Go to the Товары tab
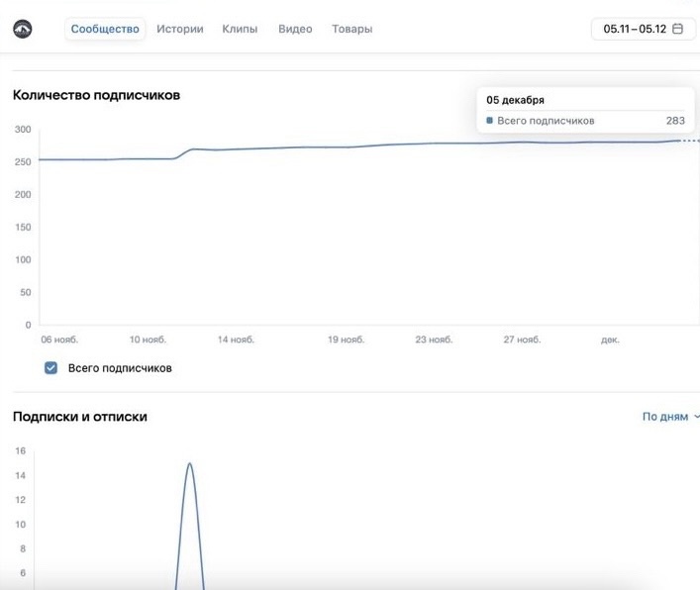 pos(351,29)
